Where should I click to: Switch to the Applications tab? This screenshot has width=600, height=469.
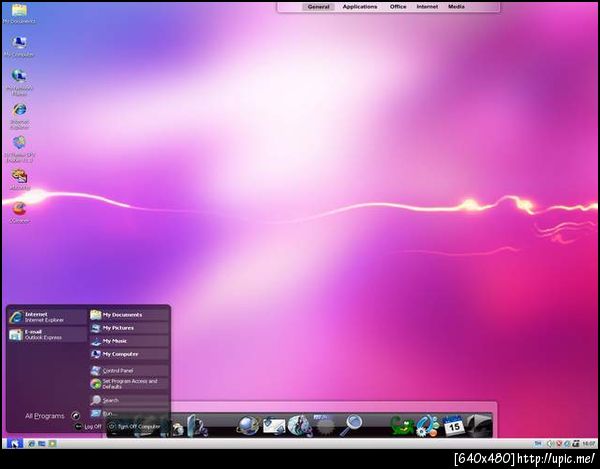(x=360, y=7)
